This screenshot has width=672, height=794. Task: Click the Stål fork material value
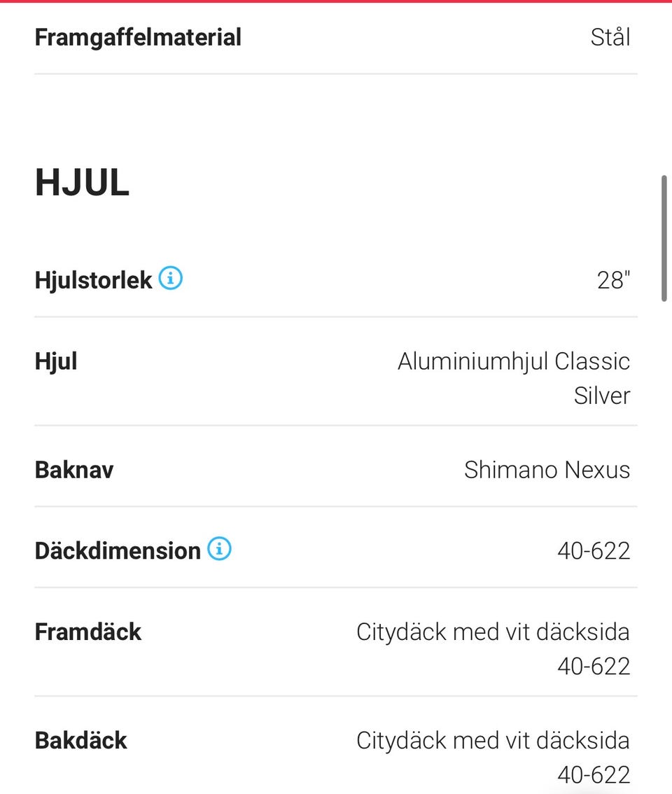(x=610, y=37)
